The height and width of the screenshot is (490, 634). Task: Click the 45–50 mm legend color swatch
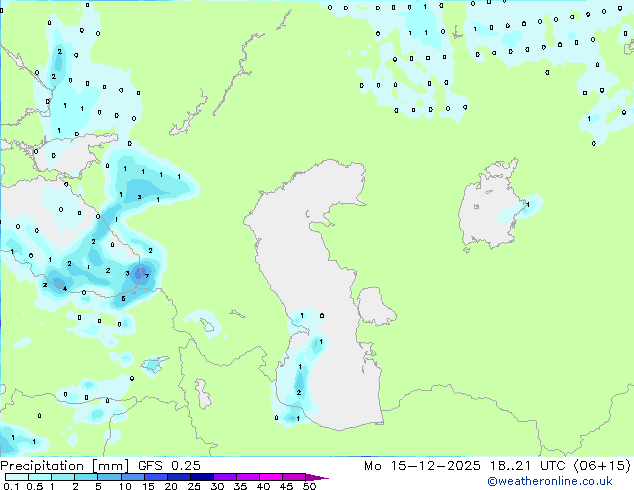(294, 477)
